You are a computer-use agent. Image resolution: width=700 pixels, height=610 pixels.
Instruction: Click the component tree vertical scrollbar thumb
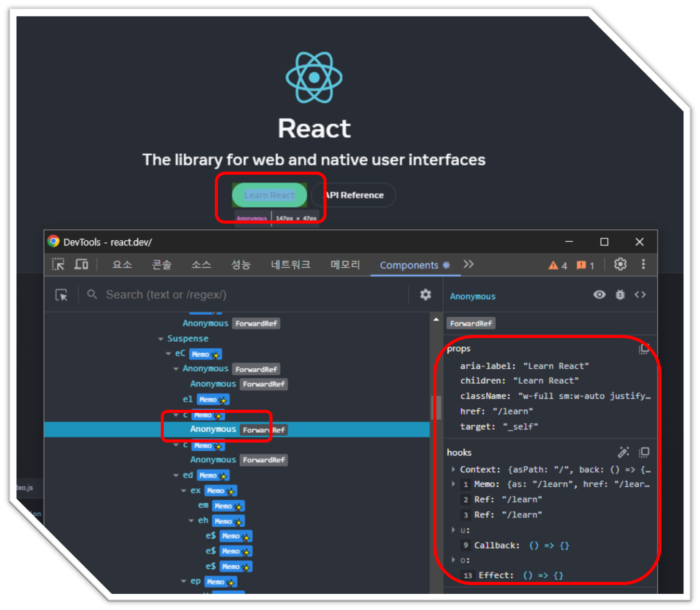tap(436, 407)
